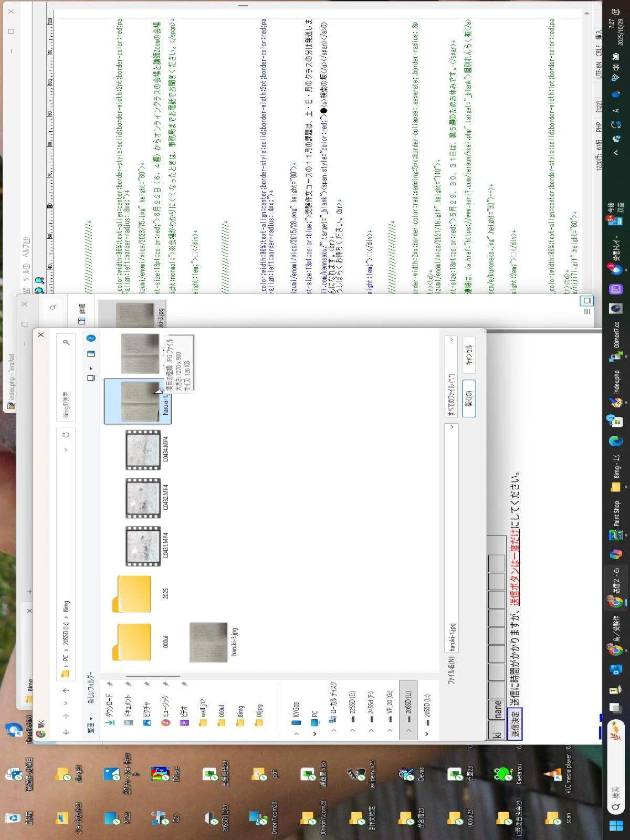Click the help icon in the file dialog
This screenshot has width=630, height=840.
90,338
